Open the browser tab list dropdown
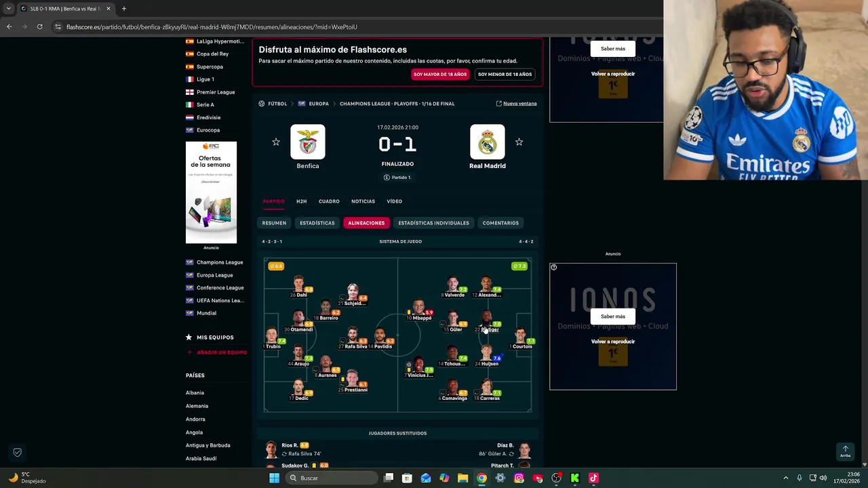This screenshot has height=488, width=868. click(x=8, y=9)
